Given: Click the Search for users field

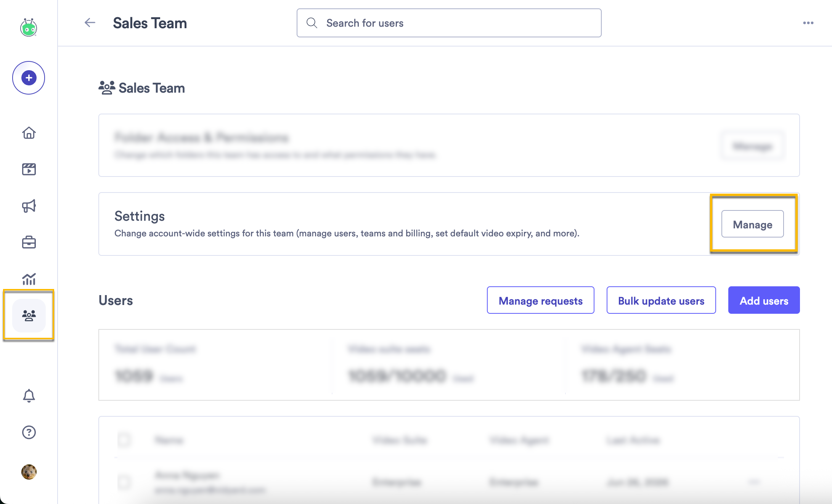Looking at the screenshot, I should (x=449, y=23).
